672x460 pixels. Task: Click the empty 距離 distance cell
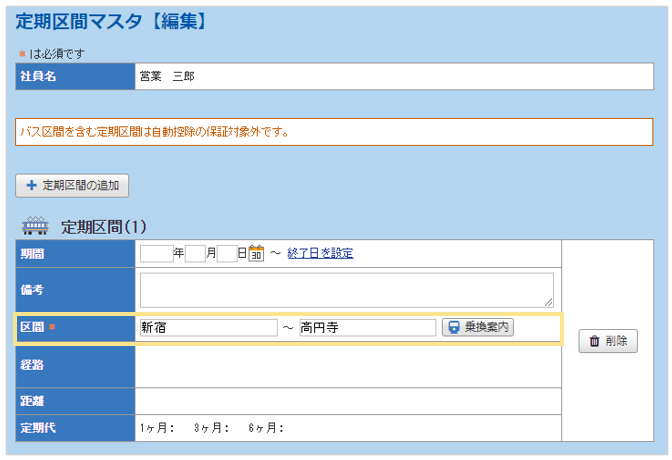coord(348,401)
